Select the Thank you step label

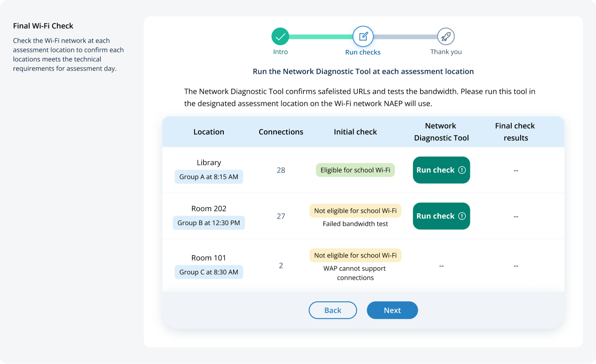point(446,52)
